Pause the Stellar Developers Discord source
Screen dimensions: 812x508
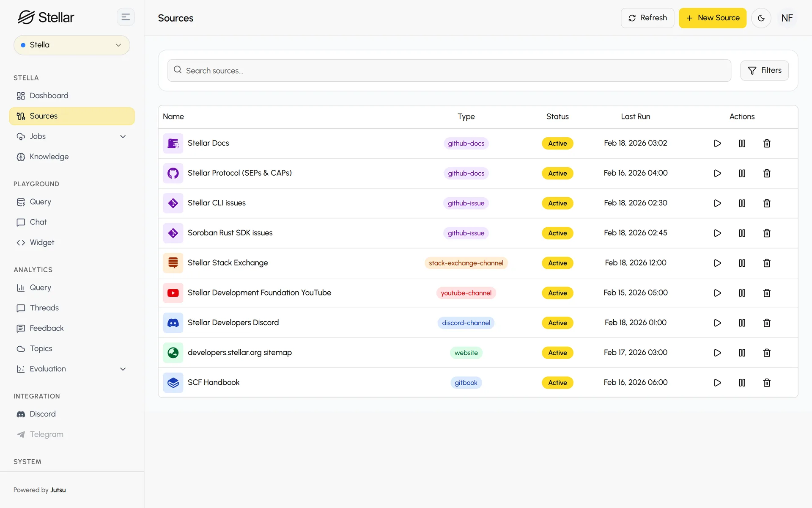[742, 323]
